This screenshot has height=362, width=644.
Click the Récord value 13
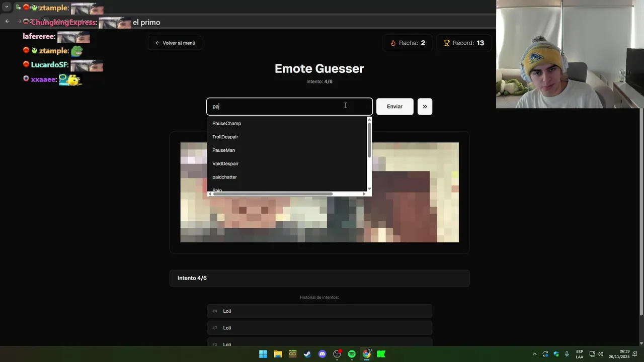click(480, 43)
